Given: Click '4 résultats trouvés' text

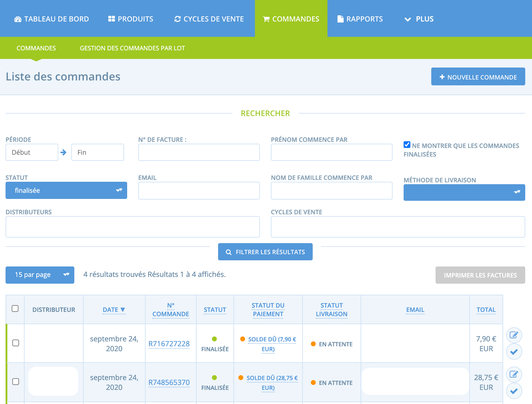Looking at the screenshot, I should [x=115, y=274].
